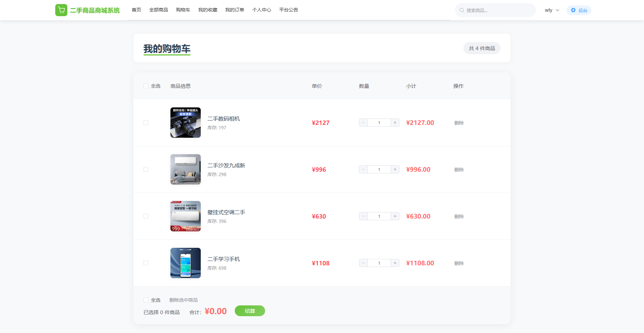The width and height of the screenshot is (644, 333).
Task: Increase quantity of 二手学习手机 with plus
Action: 395,263
